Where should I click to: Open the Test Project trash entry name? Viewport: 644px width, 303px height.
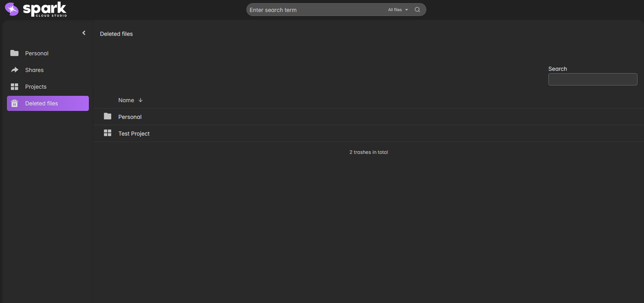[134, 134]
